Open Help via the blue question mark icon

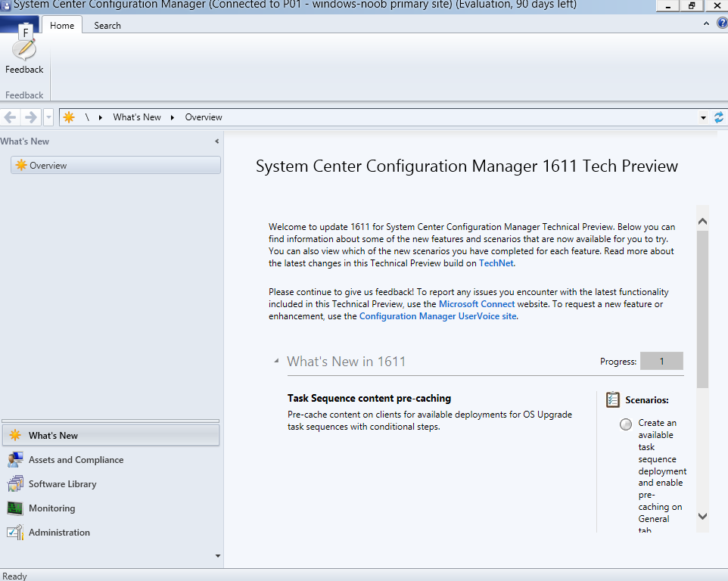point(723,23)
